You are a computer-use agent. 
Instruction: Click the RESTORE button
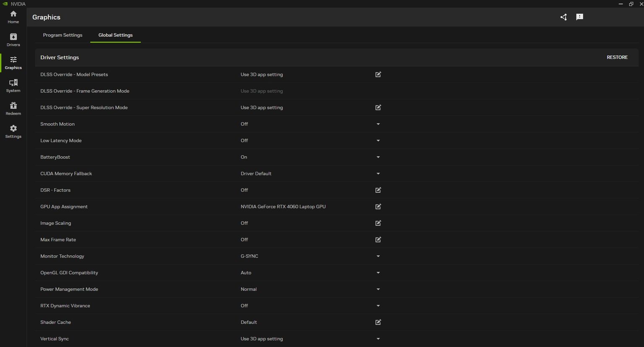(x=617, y=57)
